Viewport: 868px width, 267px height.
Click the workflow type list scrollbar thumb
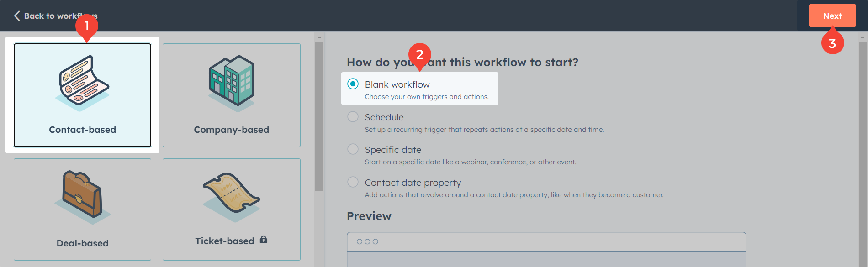(x=319, y=114)
